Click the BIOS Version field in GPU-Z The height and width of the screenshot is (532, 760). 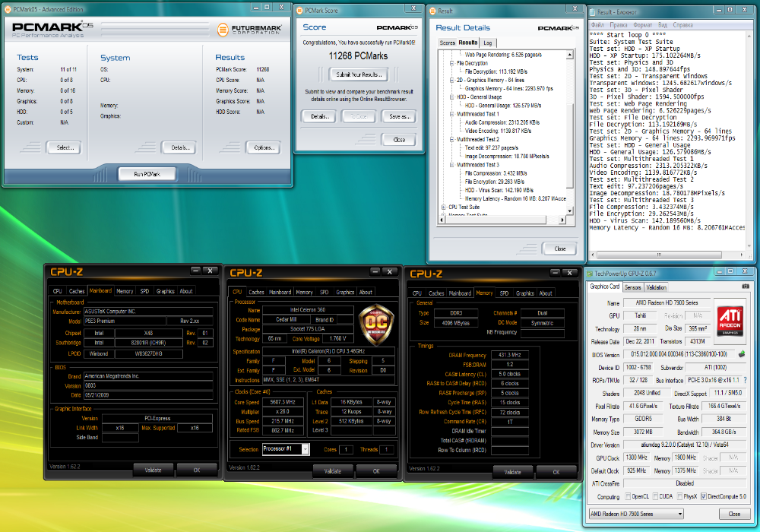pyautogui.click(x=678, y=354)
